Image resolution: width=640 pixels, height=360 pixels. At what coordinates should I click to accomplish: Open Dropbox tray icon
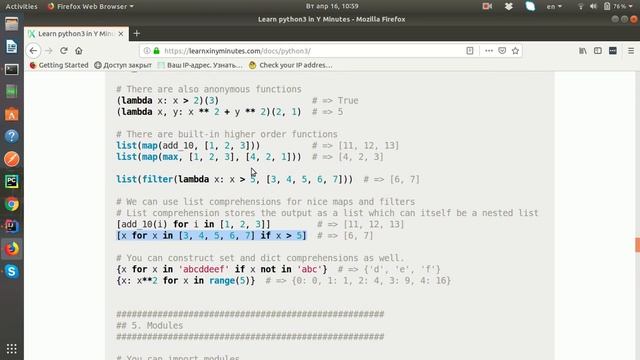509,6
